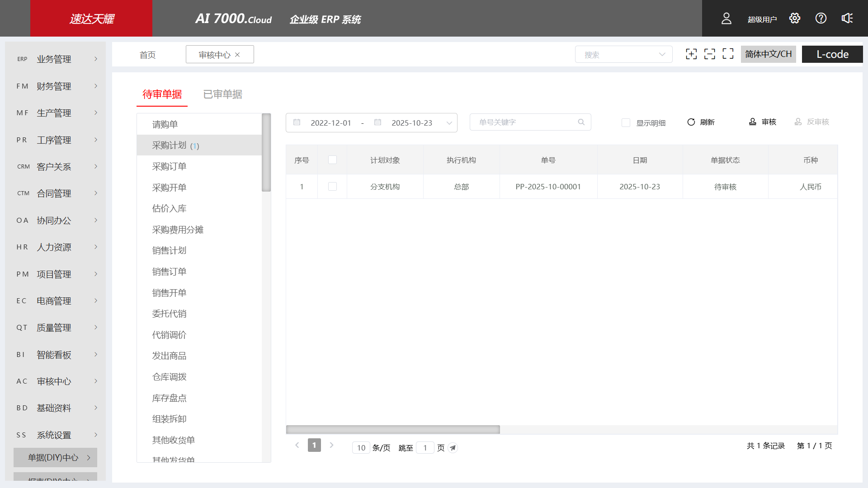Click the 审核 approve stamp icon
868x488 pixels.
pos(752,122)
